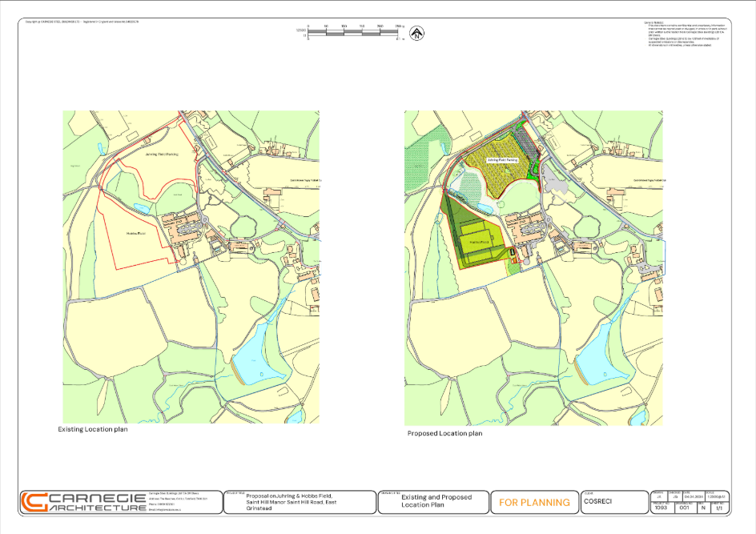The width and height of the screenshot is (756, 534).
Task: Select project number '1093'
Action: click(661, 508)
